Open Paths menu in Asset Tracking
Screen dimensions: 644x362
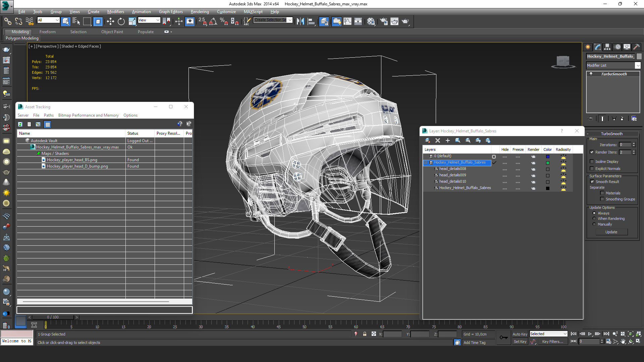pyautogui.click(x=49, y=115)
